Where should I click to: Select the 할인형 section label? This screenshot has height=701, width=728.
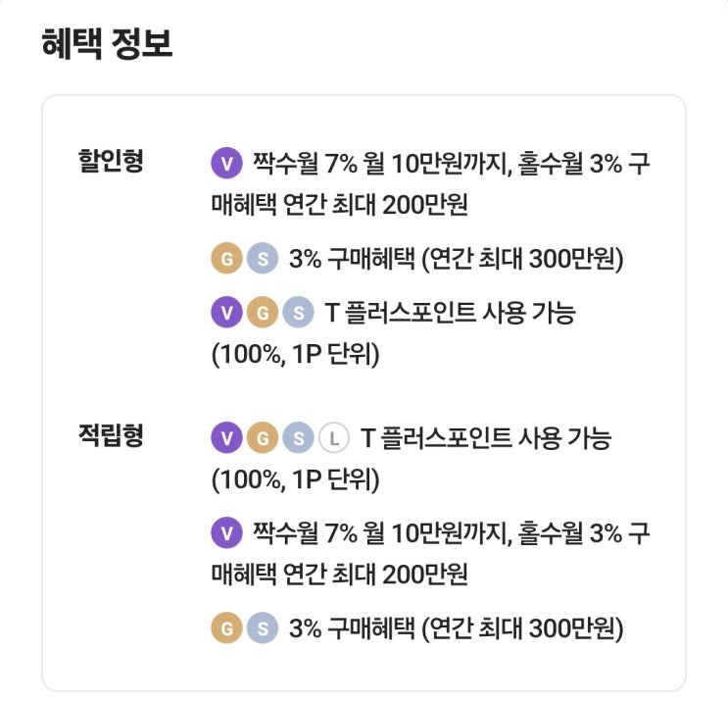click(x=111, y=161)
